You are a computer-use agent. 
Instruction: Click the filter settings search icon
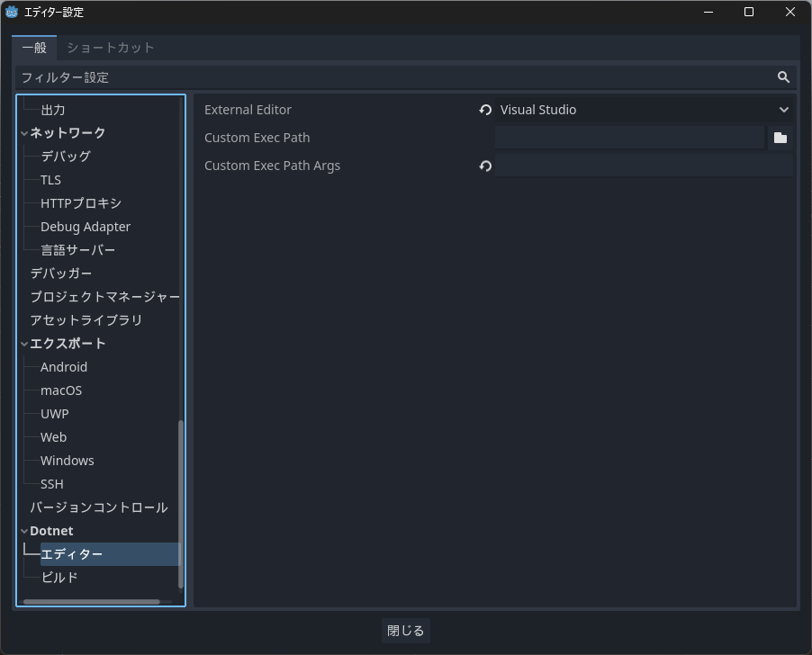pyautogui.click(x=783, y=77)
